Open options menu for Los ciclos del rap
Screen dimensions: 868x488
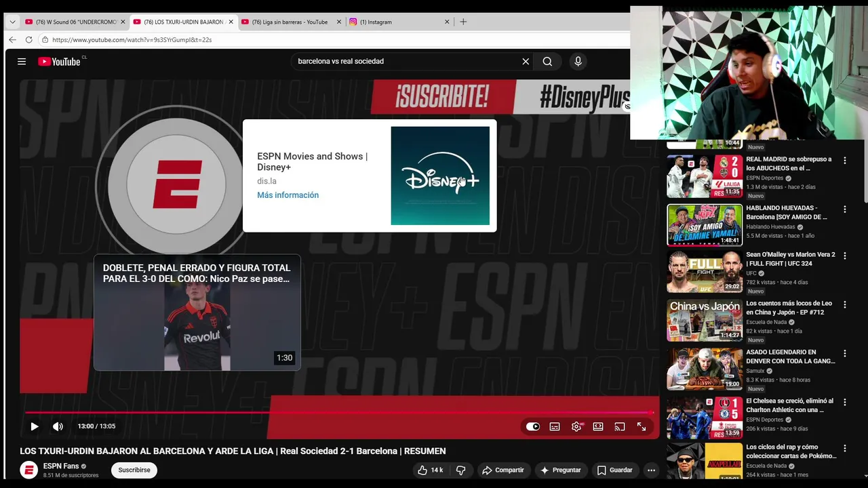pyautogui.click(x=845, y=448)
